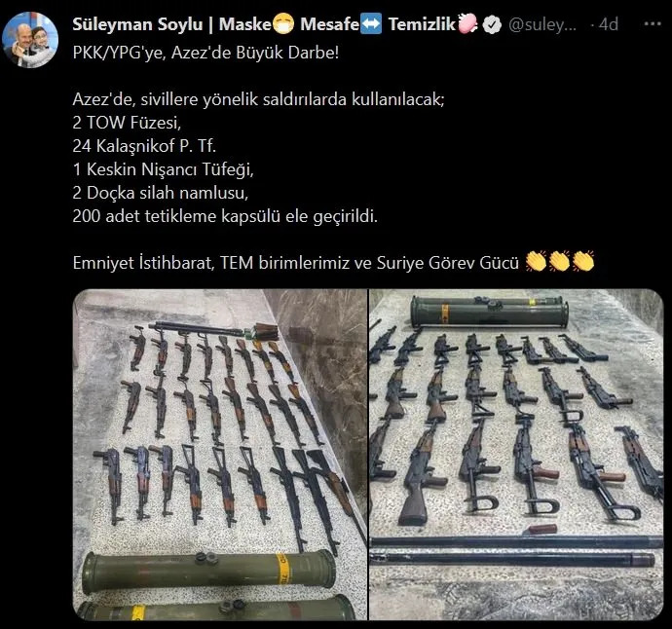672x629 pixels.
Task: Open Süleyman Soylu's profile avatar
Action: (x=30, y=40)
